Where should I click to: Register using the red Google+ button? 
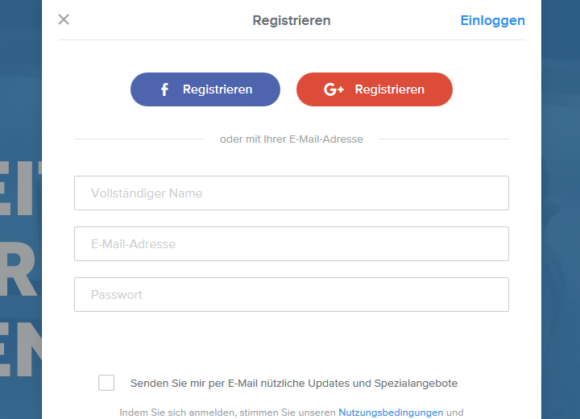coord(374,89)
